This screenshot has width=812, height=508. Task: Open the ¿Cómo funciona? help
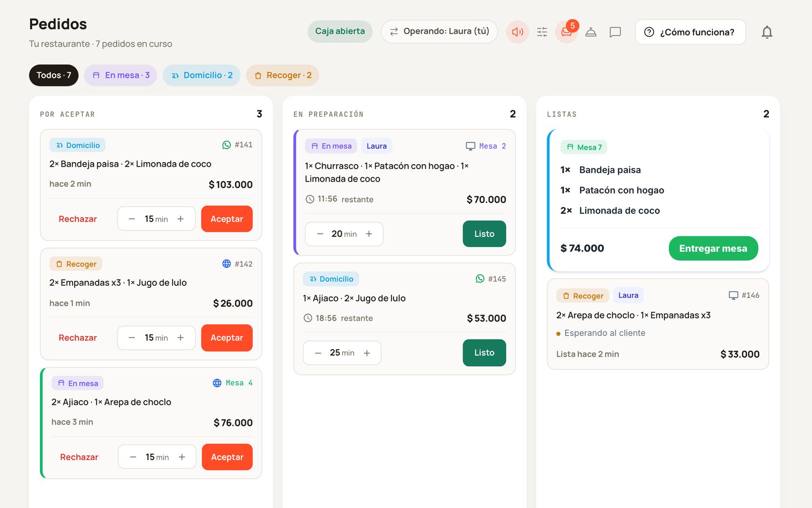690,32
